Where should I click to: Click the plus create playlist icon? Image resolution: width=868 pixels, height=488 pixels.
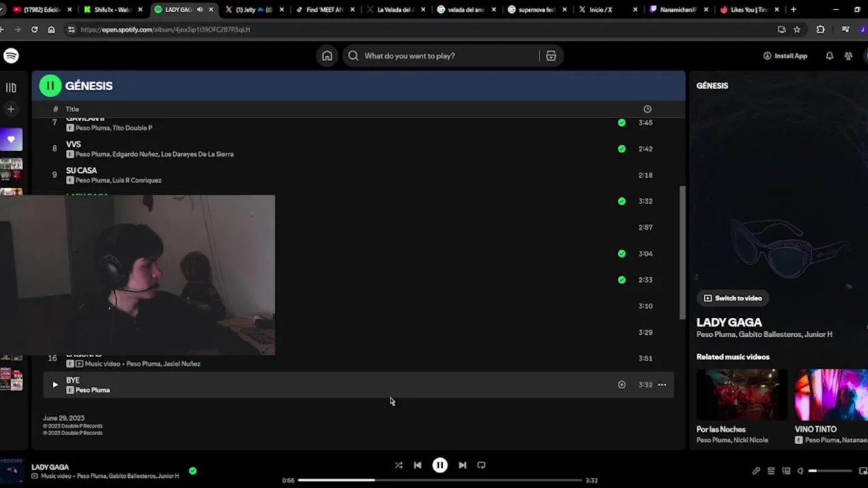tap(11, 108)
